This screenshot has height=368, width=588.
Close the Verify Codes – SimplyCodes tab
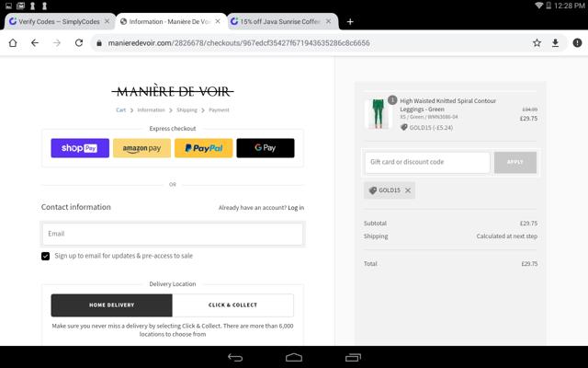click(107, 21)
